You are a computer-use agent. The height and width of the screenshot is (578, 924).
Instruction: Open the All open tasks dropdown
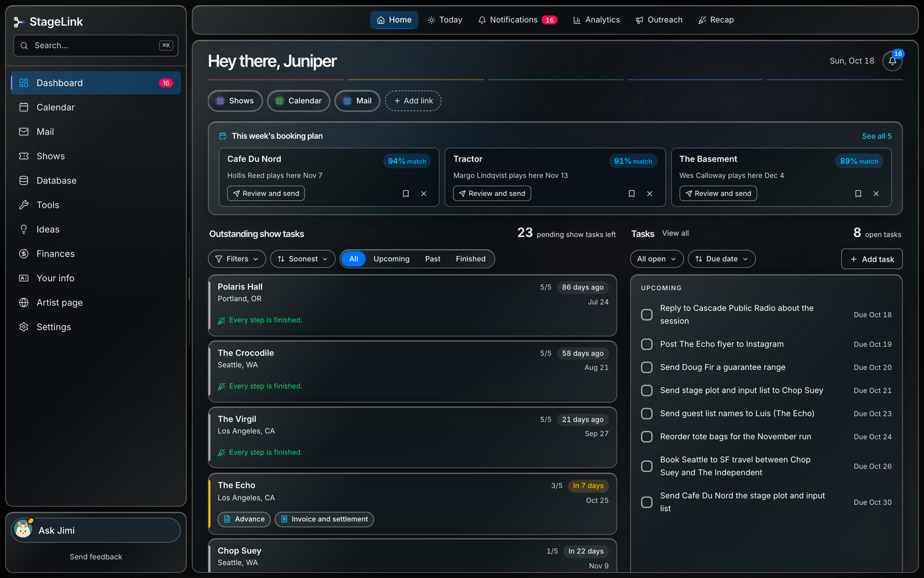(657, 259)
